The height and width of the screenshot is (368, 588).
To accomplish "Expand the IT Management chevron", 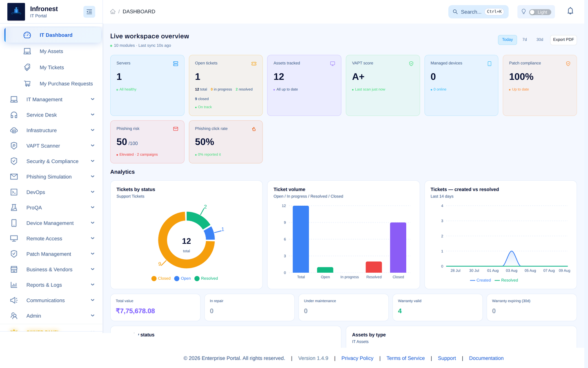I will point(93,99).
